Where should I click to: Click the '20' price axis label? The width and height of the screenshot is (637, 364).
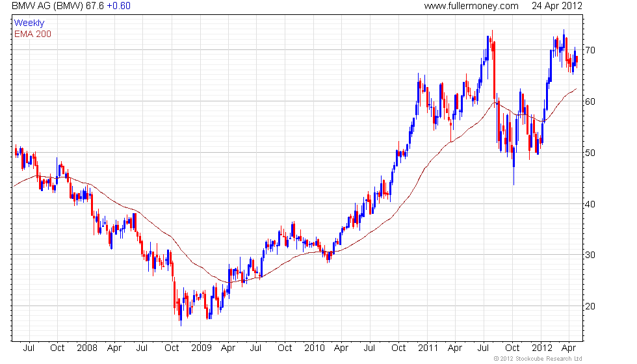[x=590, y=306]
